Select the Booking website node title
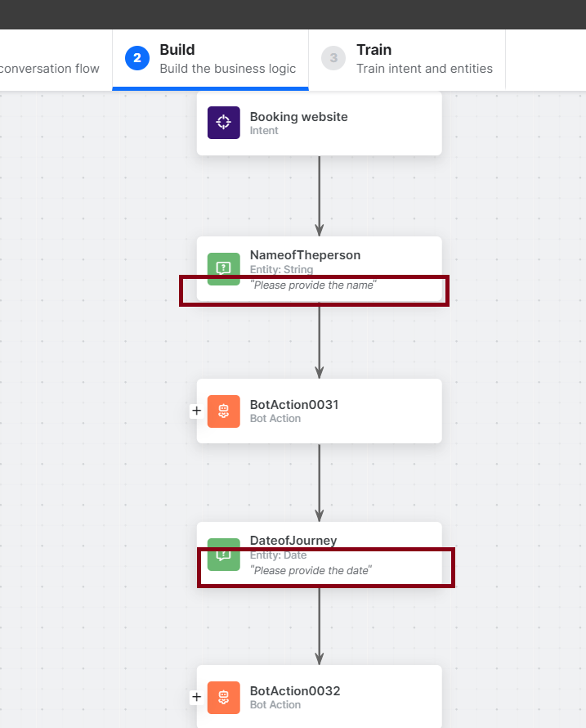 pyautogui.click(x=298, y=117)
